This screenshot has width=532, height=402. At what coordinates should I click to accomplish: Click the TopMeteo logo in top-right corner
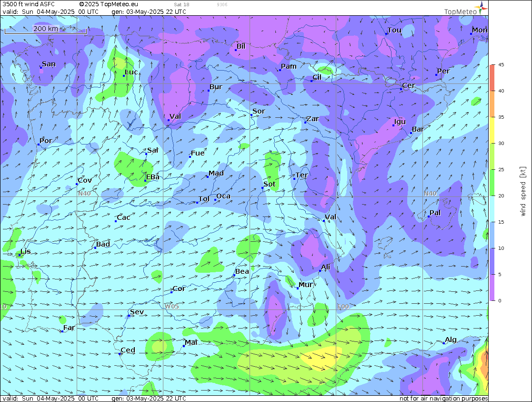[x=466, y=8]
